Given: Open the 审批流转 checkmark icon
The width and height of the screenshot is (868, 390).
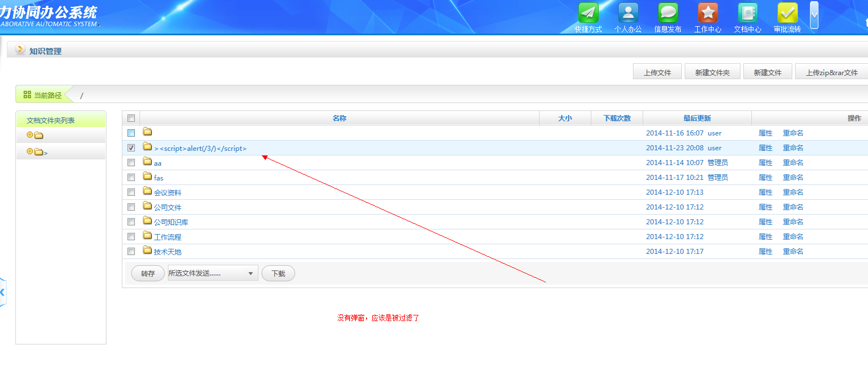Looking at the screenshot, I should click(x=788, y=13).
